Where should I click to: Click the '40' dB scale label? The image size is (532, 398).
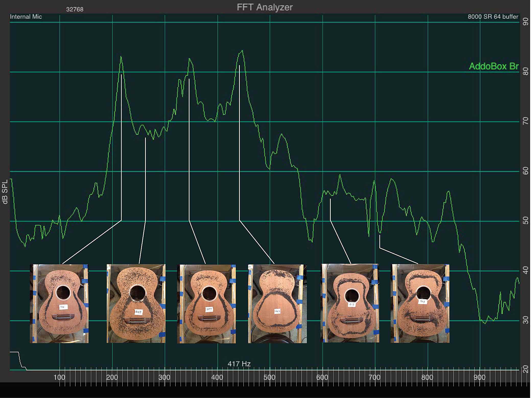(x=526, y=270)
